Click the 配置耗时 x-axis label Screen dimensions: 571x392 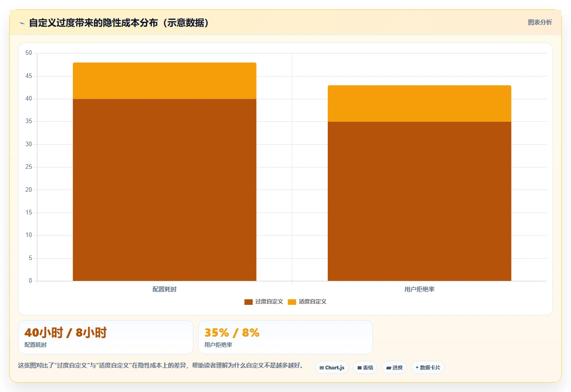(164, 290)
